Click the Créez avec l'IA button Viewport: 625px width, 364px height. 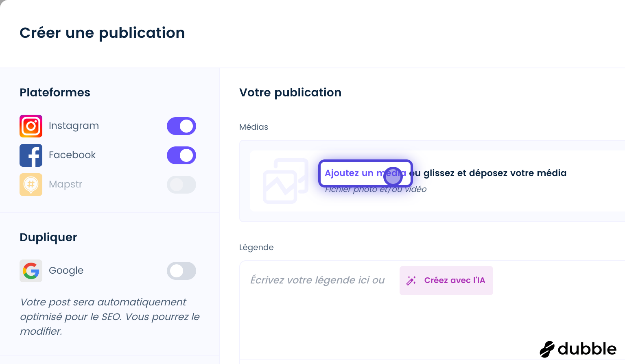(446, 281)
